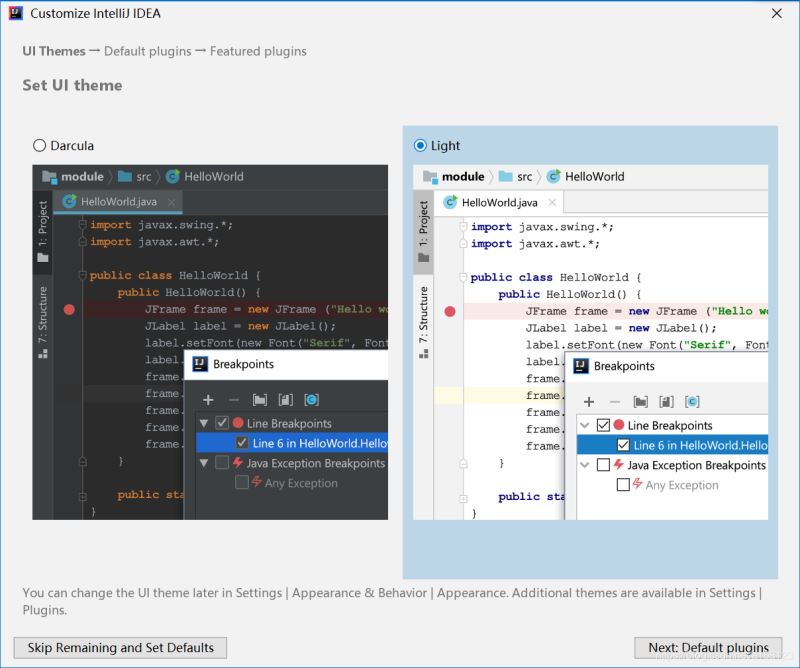Click the minus remove icon in Darcula Breakpoints panel
The image size is (800, 668).
pos(234,399)
